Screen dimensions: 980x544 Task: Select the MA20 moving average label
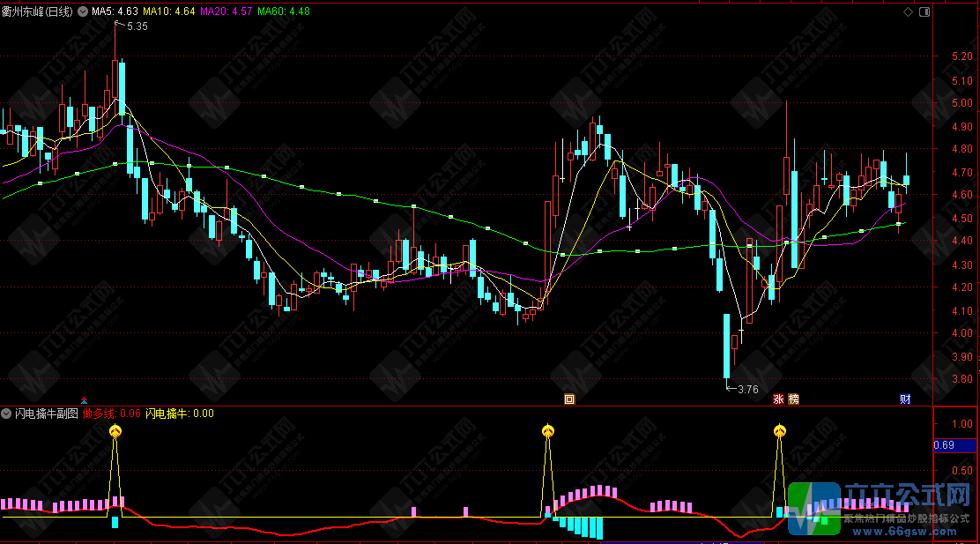click(226, 11)
